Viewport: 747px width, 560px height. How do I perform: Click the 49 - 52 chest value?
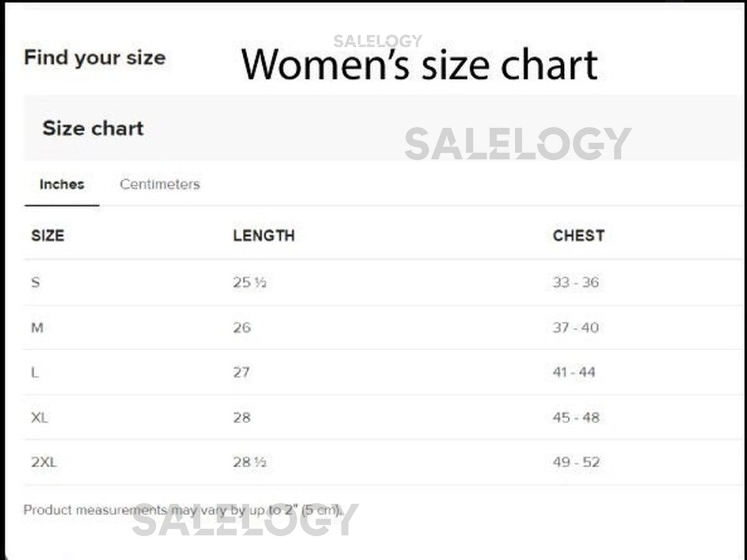point(576,462)
